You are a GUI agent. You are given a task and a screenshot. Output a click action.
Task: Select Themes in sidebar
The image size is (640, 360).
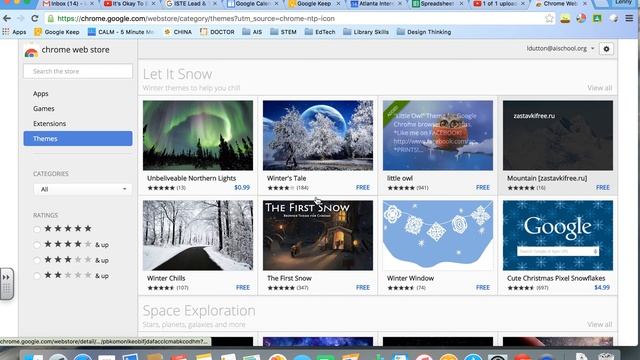(x=78, y=138)
